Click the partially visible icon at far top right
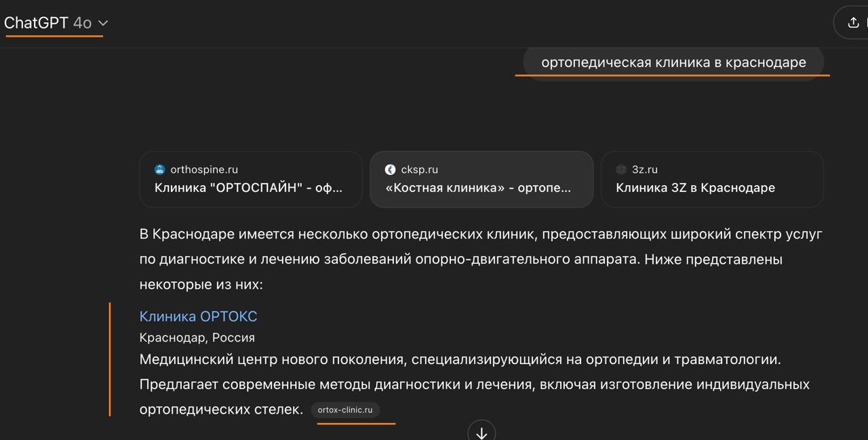The image size is (868, 440). click(865, 22)
